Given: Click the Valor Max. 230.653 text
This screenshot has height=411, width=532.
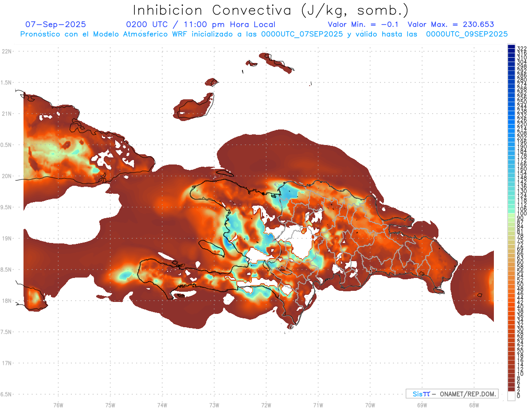Looking at the screenshot, I should [x=451, y=24].
